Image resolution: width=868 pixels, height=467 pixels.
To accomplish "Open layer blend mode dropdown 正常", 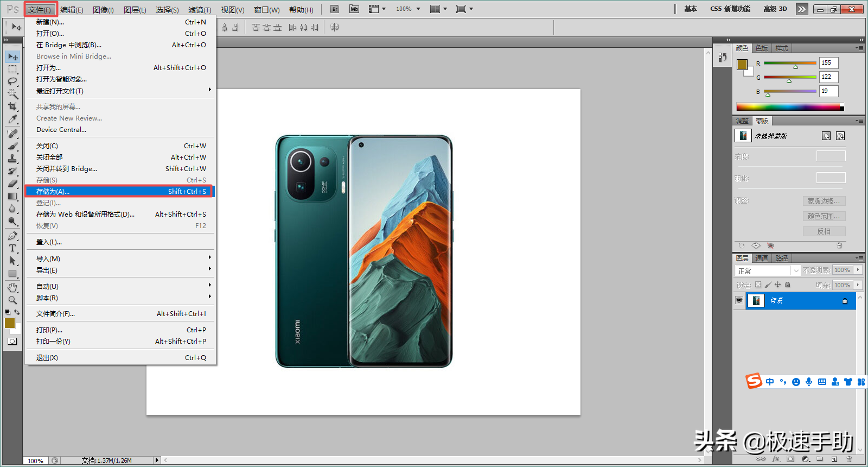I will tap(768, 270).
